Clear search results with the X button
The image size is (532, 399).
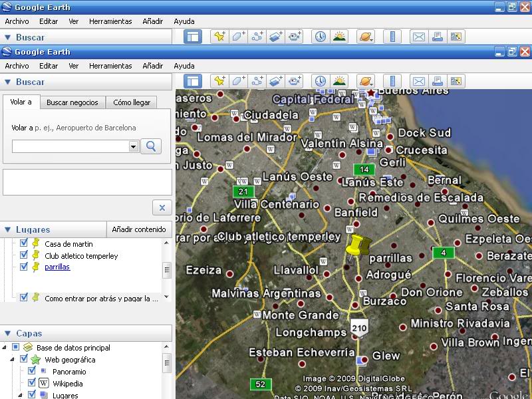coord(162,207)
